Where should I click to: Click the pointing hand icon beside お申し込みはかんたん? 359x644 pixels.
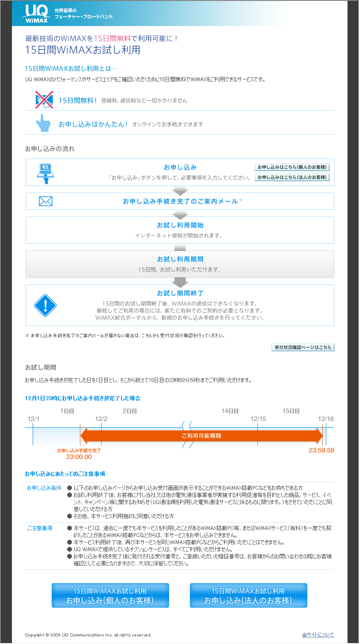click(x=43, y=123)
